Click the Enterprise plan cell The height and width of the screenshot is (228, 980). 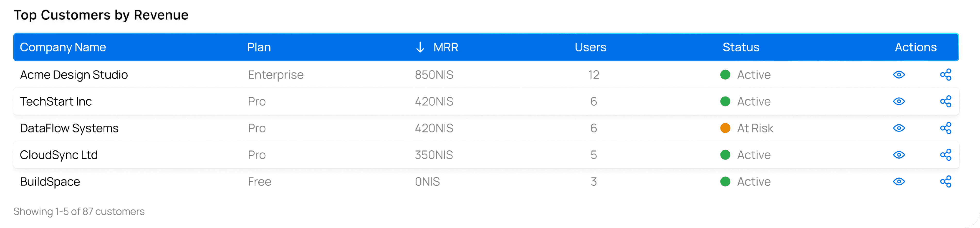tap(275, 75)
